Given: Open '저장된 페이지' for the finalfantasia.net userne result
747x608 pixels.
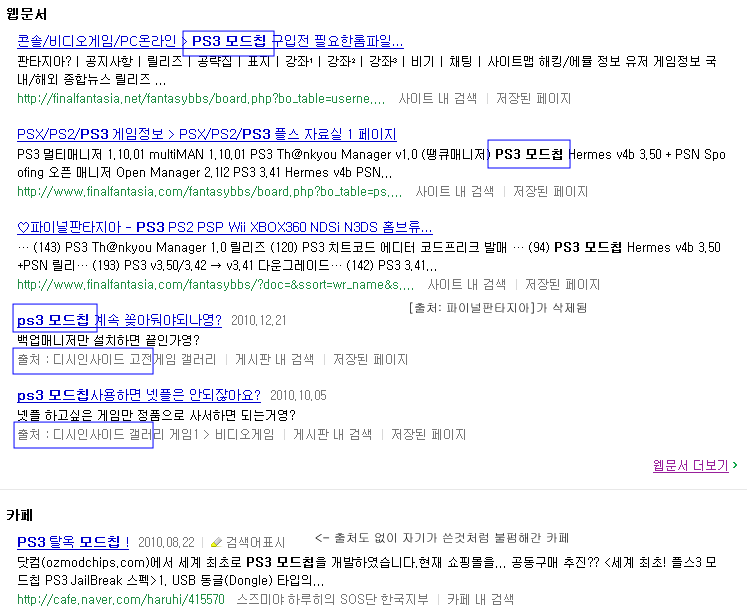Looking at the screenshot, I should 534,99.
